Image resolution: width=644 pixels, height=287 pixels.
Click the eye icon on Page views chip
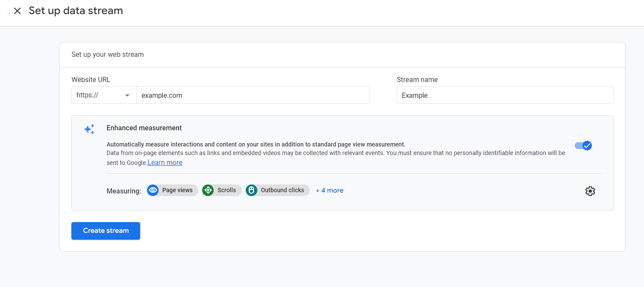click(x=153, y=190)
